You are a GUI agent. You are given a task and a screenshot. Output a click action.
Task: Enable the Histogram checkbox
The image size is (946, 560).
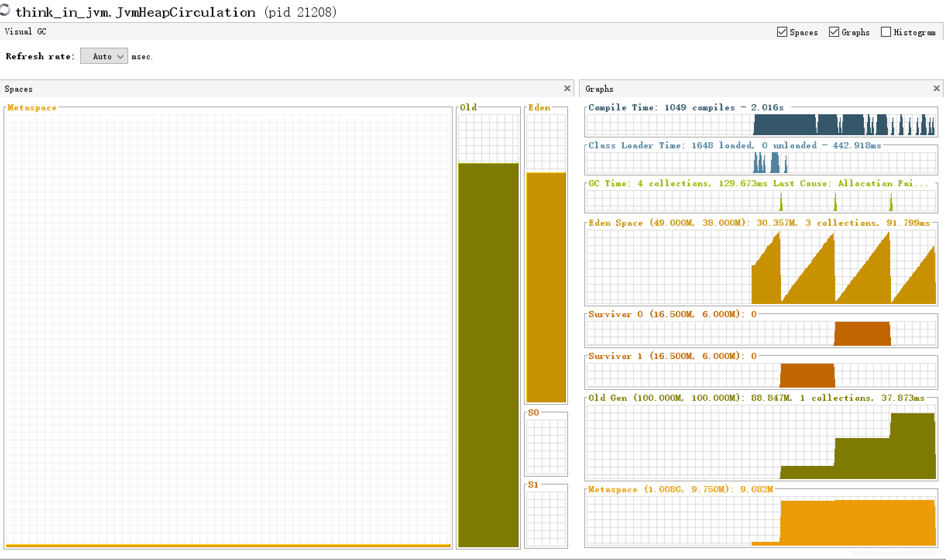coord(886,32)
